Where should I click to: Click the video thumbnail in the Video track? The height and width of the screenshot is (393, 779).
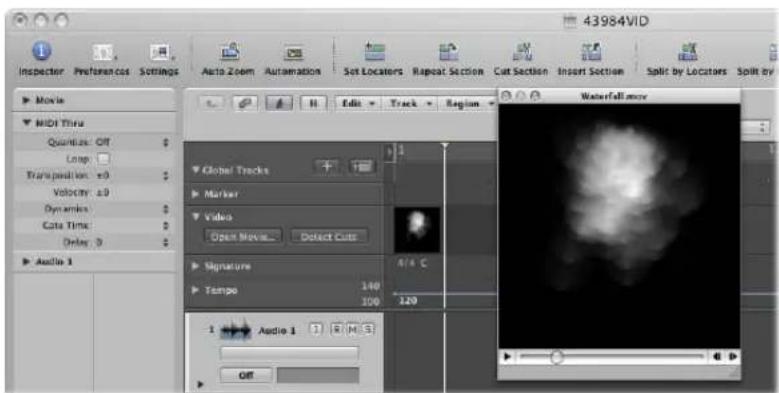click(x=417, y=230)
